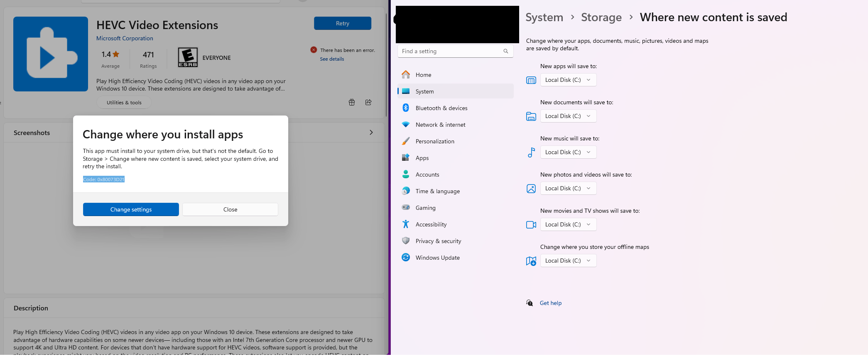Go to Privacy & security settings
Image resolution: width=868 pixels, height=359 pixels.
(456, 241)
